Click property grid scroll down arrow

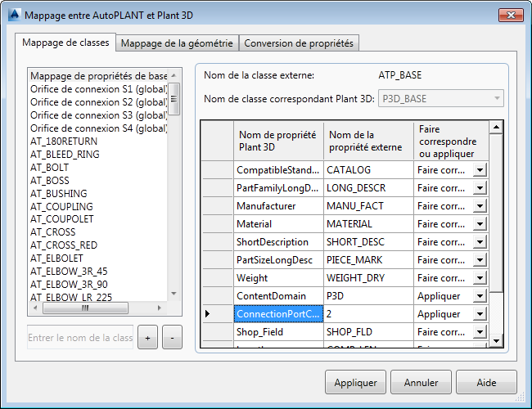[x=496, y=341]
